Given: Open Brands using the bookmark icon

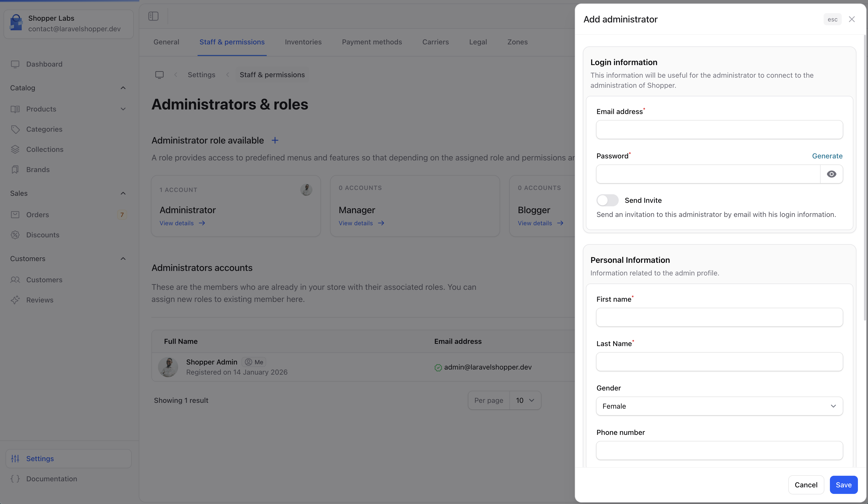Looking at the screenshot, I should coord(15,169).
